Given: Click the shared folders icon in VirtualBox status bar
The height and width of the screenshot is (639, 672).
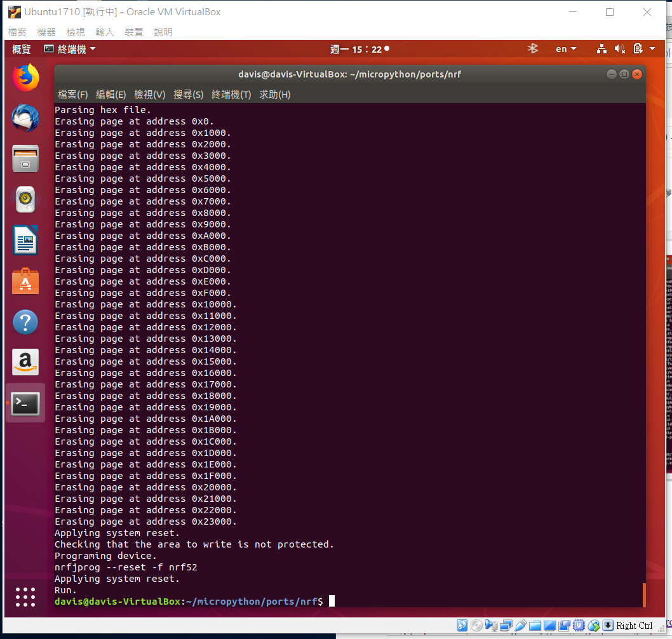Looking at the screenshot, I should pyautogui.click(x=535, y=625).
